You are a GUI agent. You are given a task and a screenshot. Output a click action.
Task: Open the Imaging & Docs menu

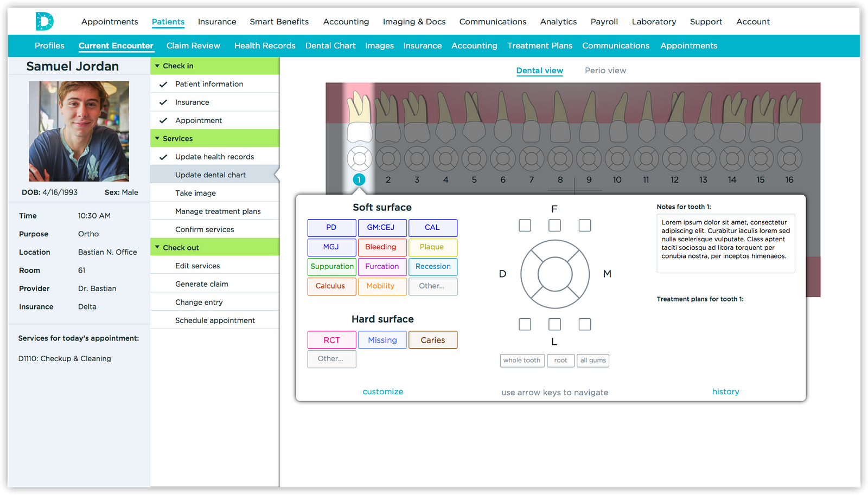pyautogui.click(x=414, y=22)
